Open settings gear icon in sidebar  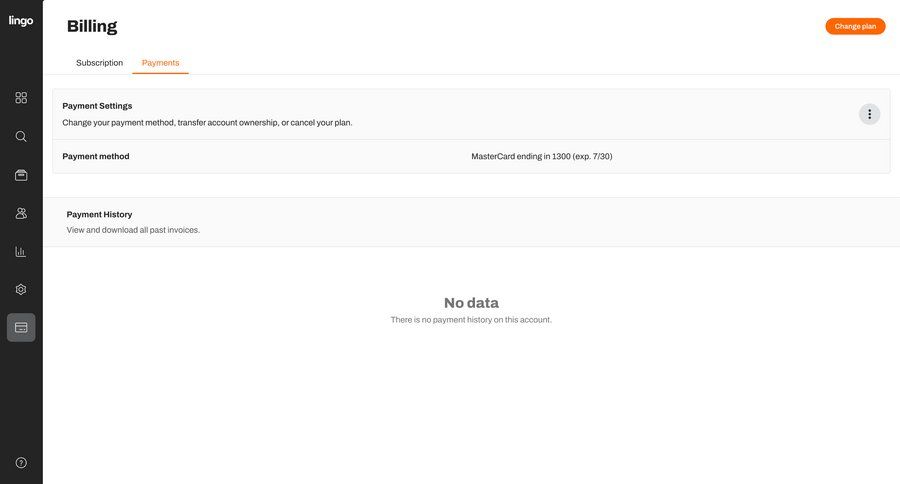(21, 289)
